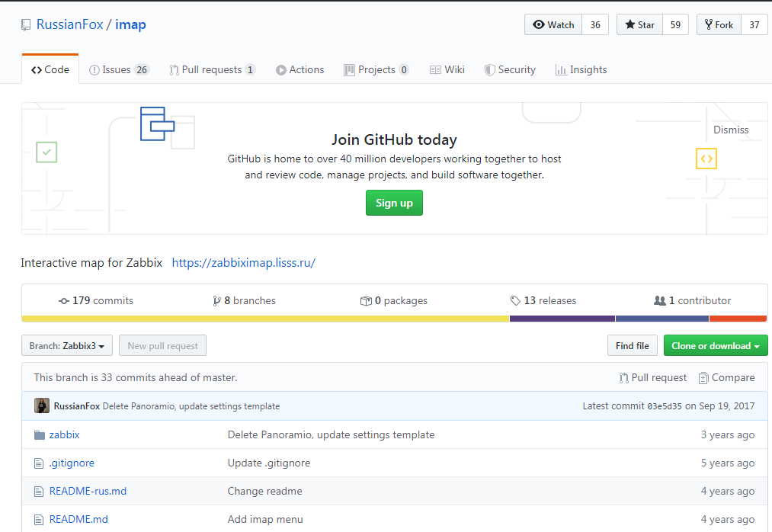Click the Projects board icon
772x532 pixels.
[x=349, y=70]
